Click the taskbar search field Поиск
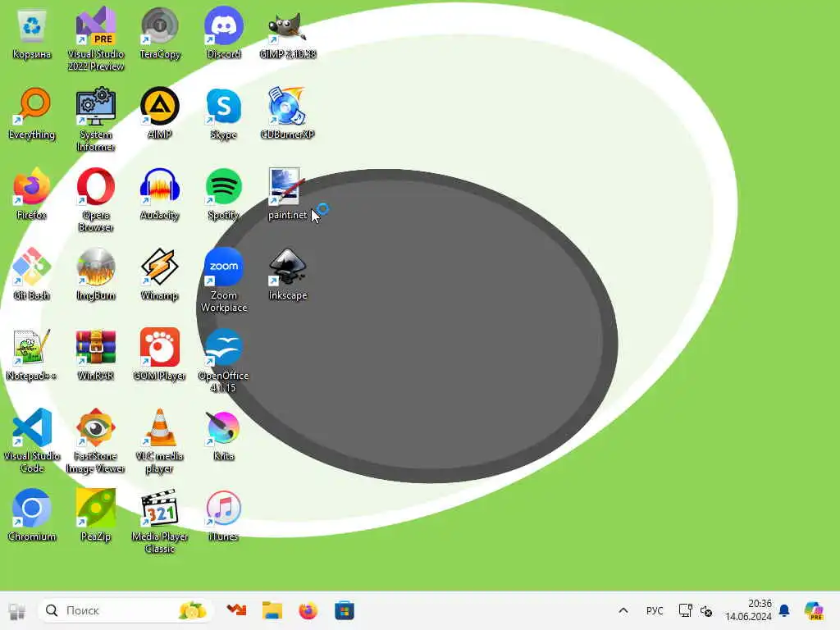The width and height of the screenshot is (840, 630). tap(126, 610)
